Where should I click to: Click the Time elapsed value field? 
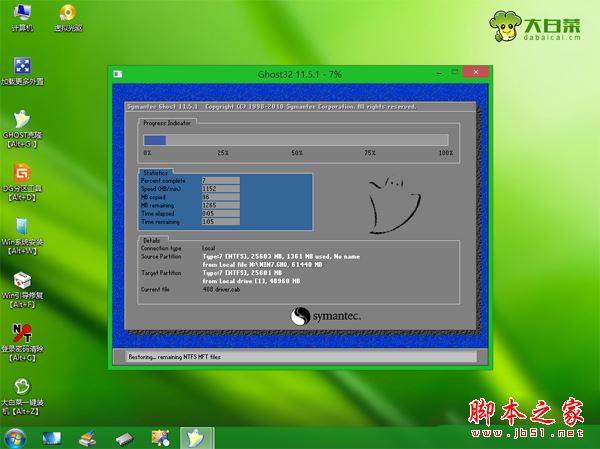click(221, 213)
